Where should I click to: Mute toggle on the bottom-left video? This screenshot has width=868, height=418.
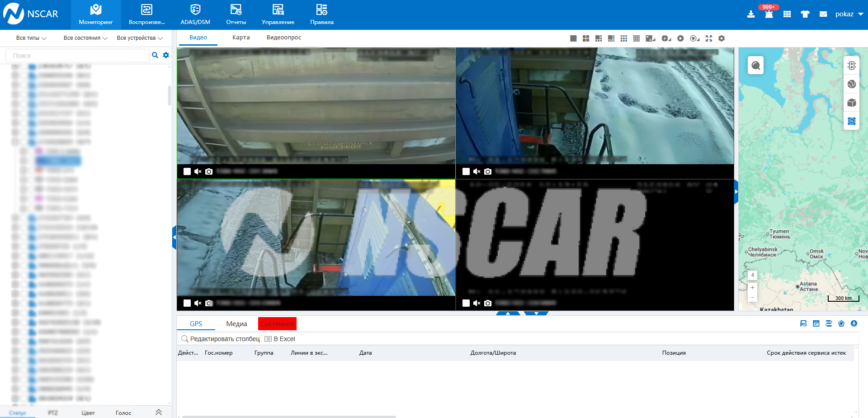198,303
